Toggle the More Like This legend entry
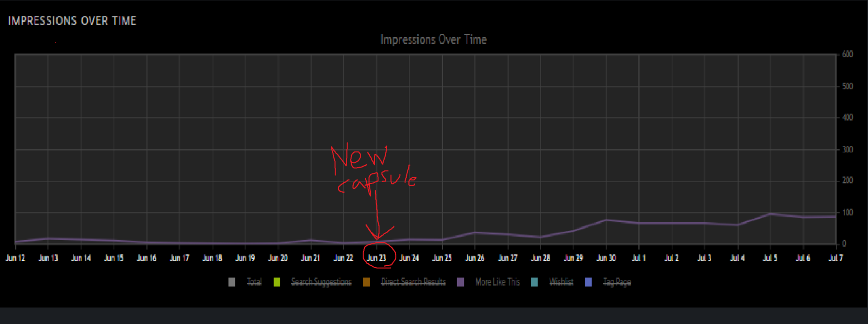868x324 pixels. pyautogui.click(x=498, y=282)
